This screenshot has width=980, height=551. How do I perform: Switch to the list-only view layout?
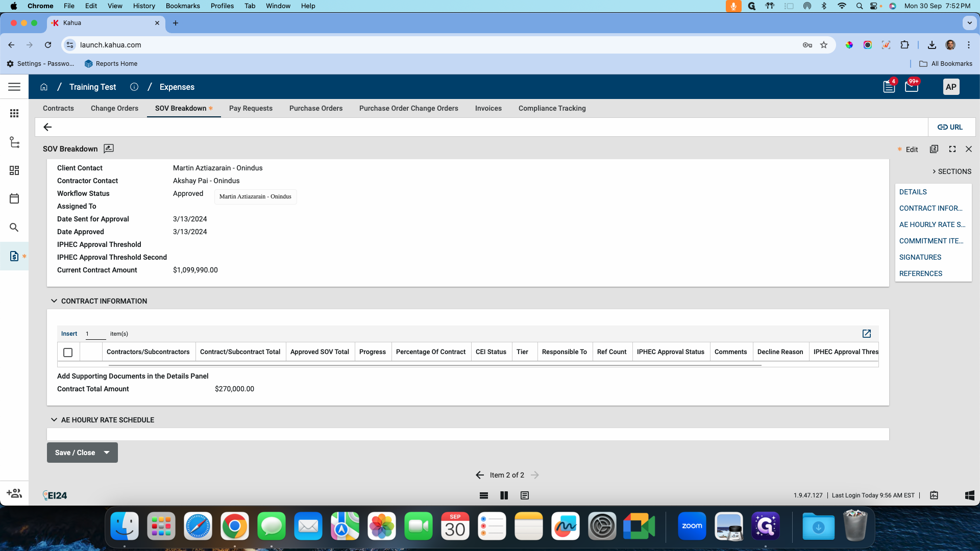483,495
